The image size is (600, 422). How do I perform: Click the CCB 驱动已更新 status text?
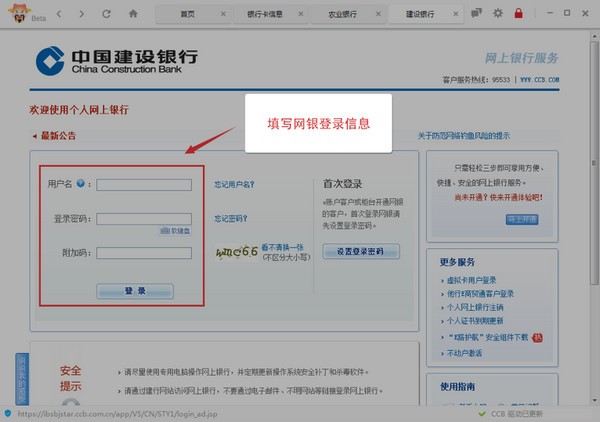click(x=517, y=414)
